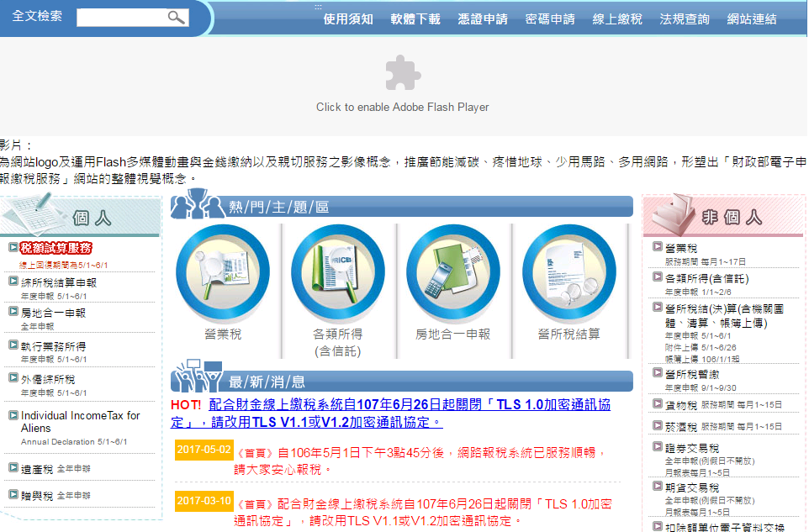Click inside the 全文檢索 search input field
Screen dimensions: 809x532
point(126,16)
